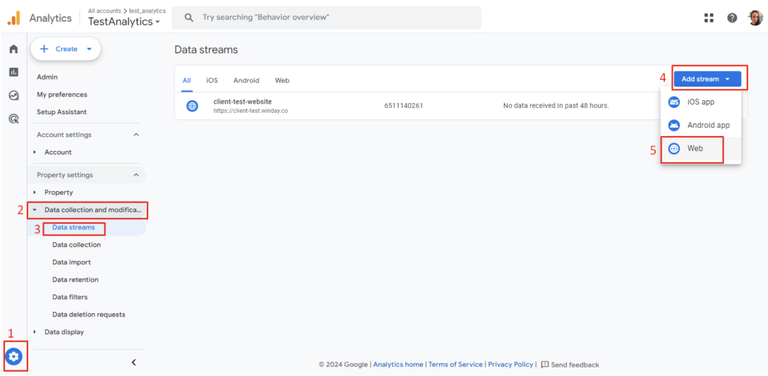
Task: Choose Android app from Add stream menu
Action: click(700, 125)
